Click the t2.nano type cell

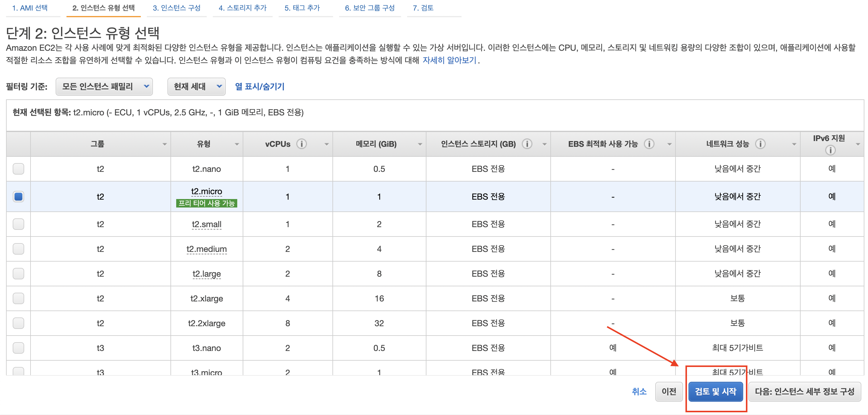pos(206,169)
